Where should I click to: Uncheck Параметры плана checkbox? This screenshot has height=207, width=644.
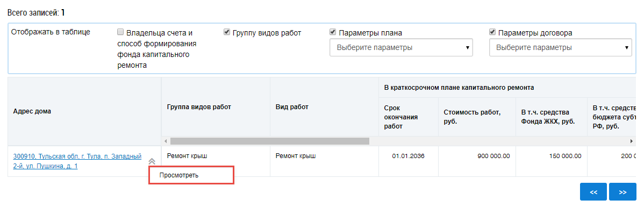(x=333, y=32)
